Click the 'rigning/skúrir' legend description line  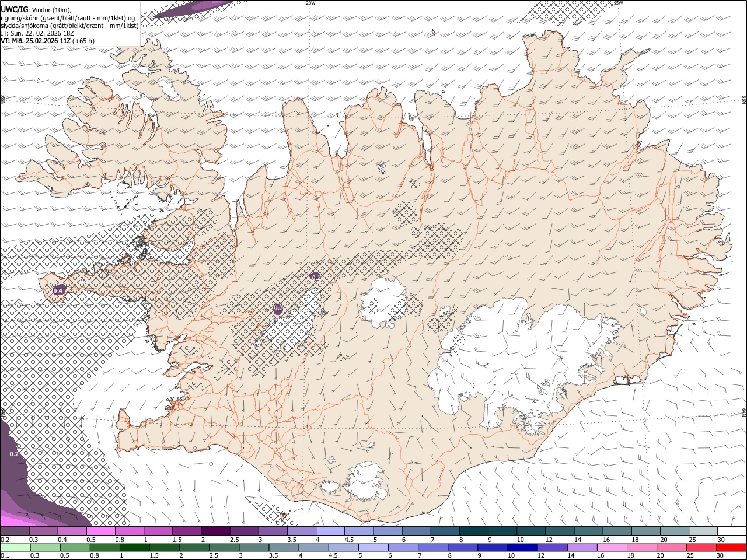click(x=68, y=18)
